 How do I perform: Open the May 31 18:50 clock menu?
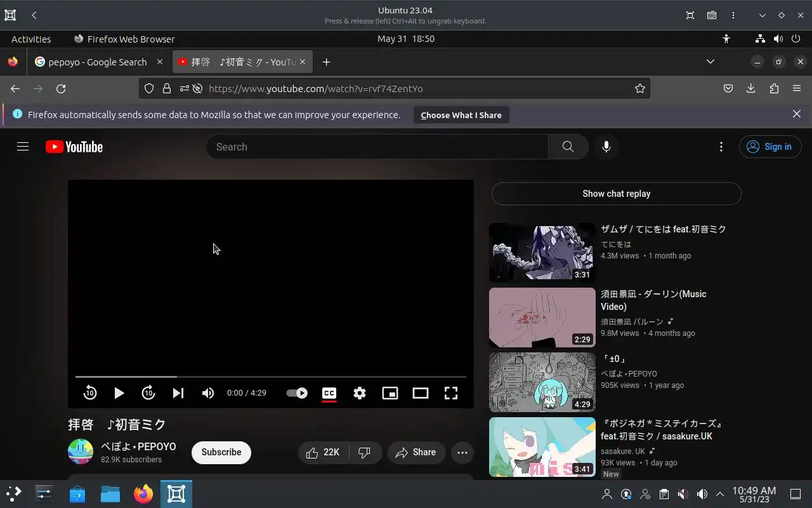click(406, 39)
